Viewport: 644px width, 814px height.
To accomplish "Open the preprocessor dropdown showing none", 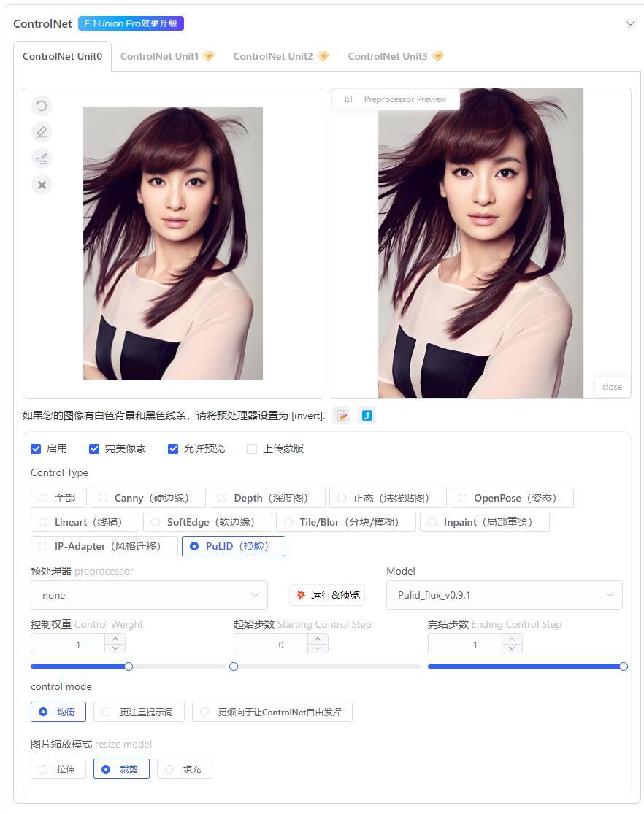I will pos(149,595).
